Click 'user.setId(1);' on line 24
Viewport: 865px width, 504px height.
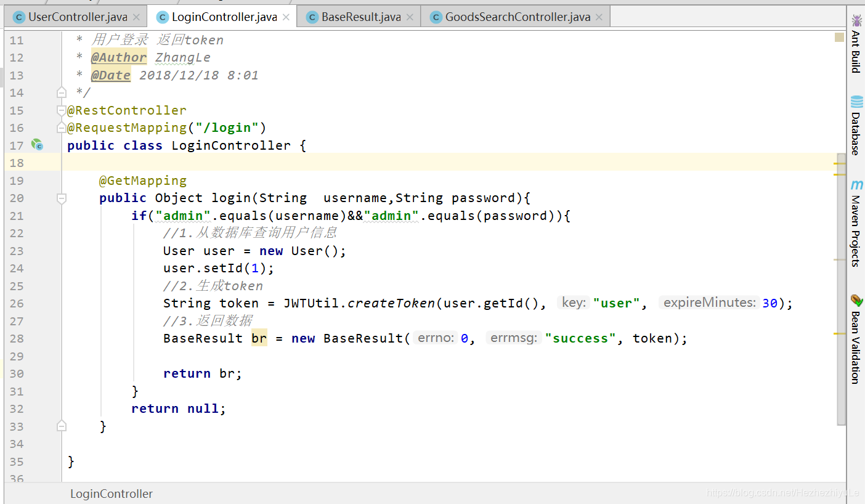(x=219, y=268)
